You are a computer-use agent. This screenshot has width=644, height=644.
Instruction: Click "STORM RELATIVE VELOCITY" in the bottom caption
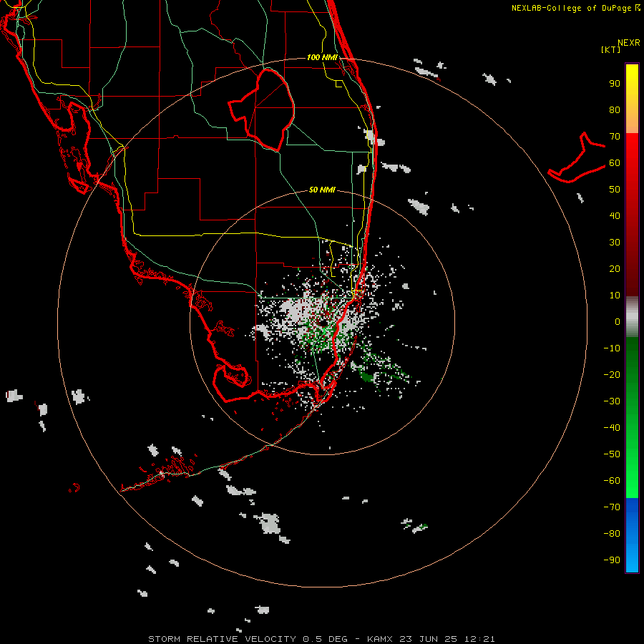coord(222,639)
